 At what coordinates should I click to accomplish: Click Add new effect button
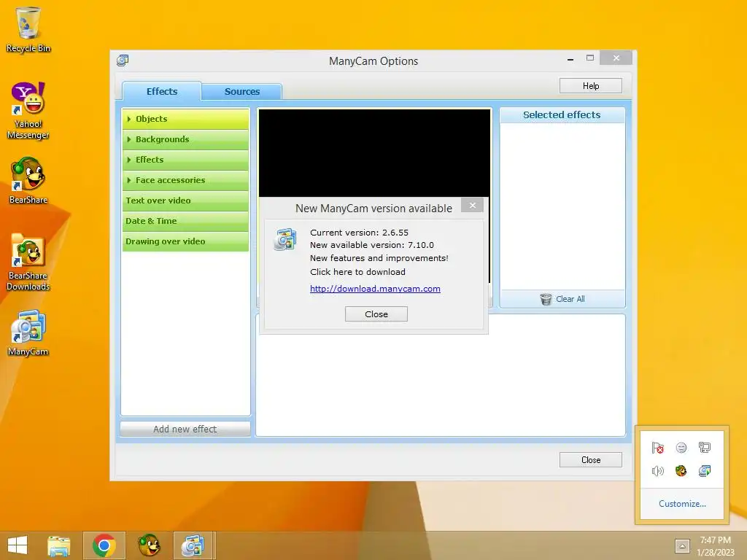point(185,429)
